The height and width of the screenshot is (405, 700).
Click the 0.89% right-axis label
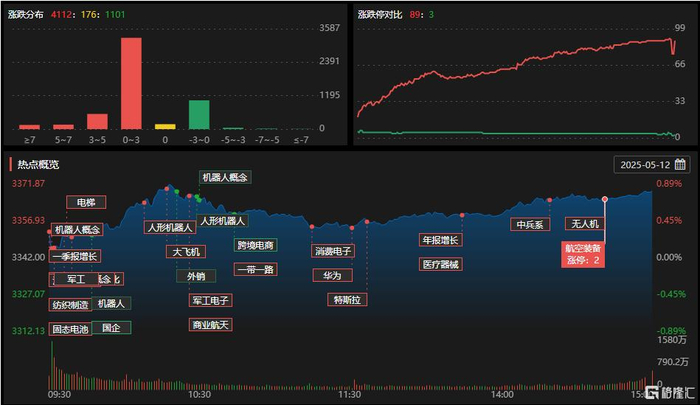(669, 184)
